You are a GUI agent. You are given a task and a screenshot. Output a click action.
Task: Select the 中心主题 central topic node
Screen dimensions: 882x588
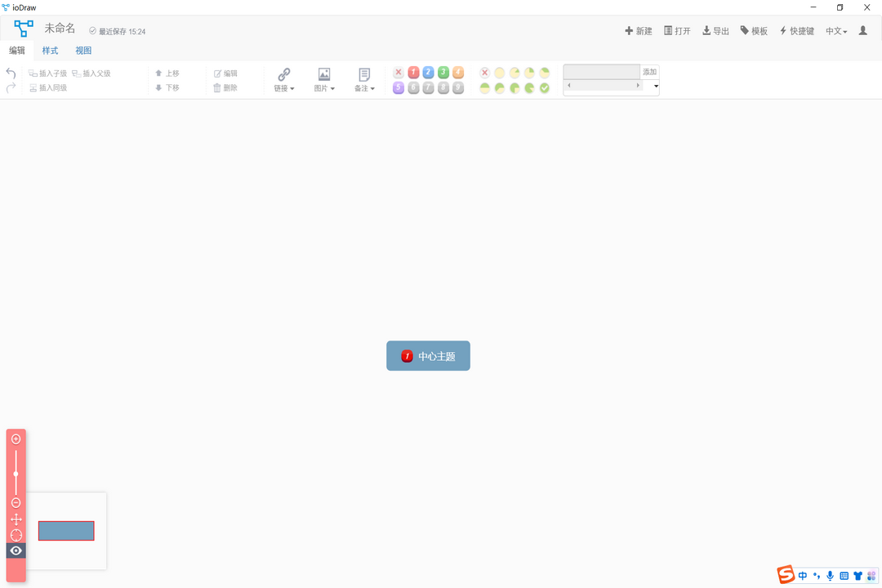pyautogui.click(x=428, y=355)
